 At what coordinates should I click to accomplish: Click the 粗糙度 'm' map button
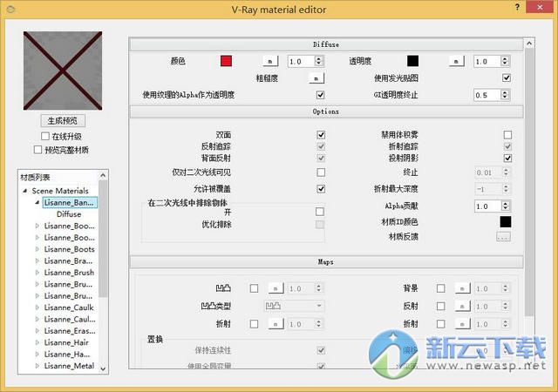[x=316, y=78]
